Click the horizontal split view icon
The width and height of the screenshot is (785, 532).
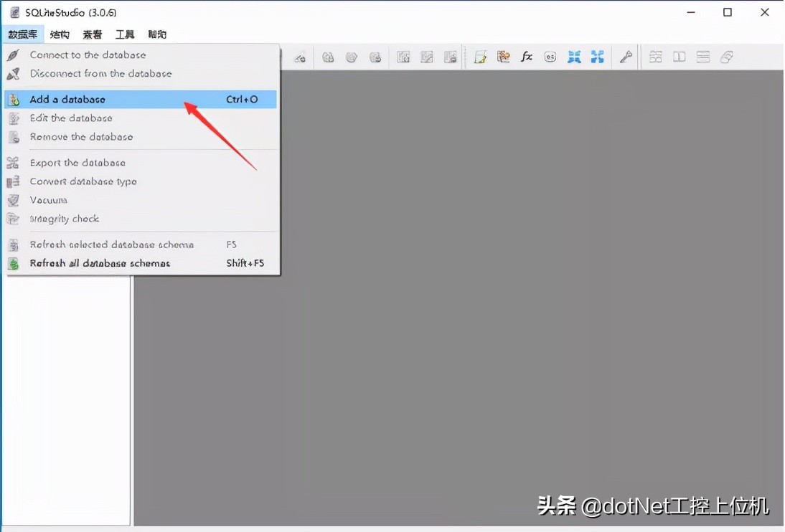(x=702, y=57)
